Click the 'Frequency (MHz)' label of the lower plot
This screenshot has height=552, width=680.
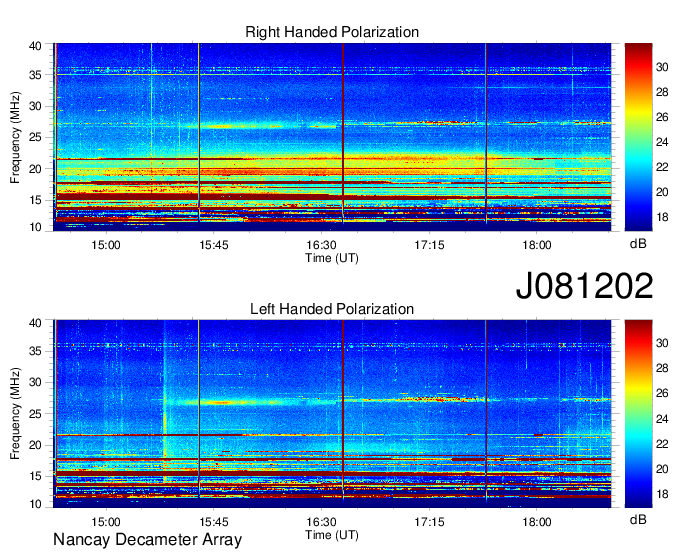[x=15, y=414]
